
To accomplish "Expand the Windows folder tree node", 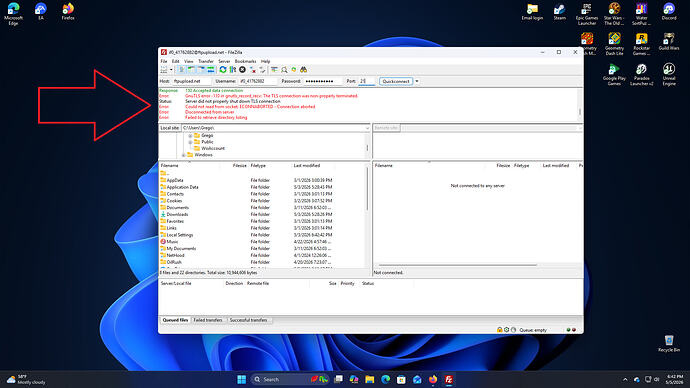I will [x=184, y=155].
